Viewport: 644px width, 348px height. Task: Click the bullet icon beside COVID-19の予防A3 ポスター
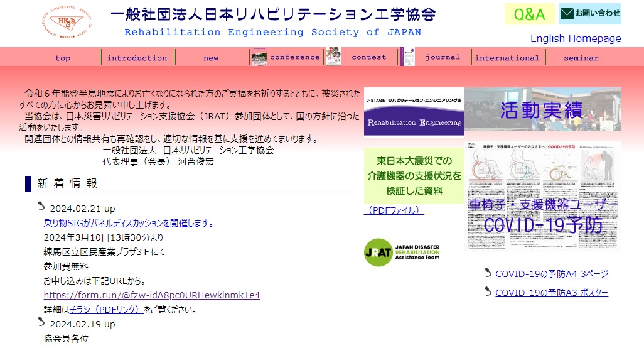click(x=488, y=291)
